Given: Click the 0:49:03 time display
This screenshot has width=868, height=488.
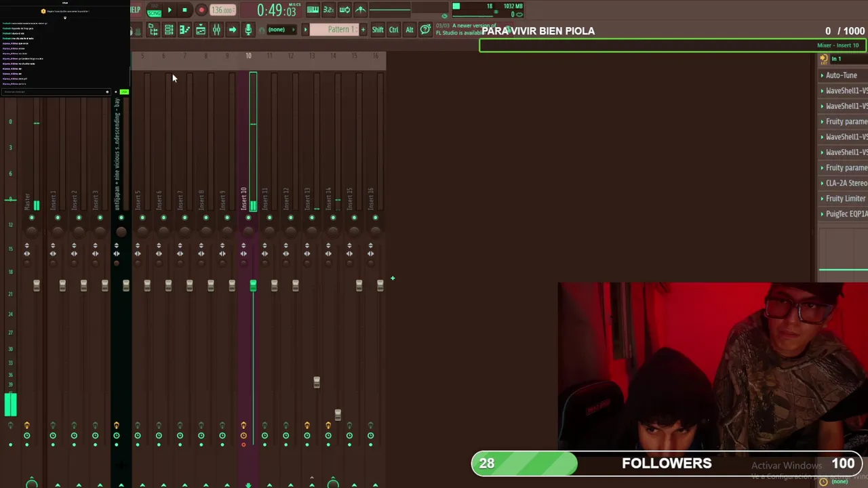Looking at the screenshot, I should pyautogui.click(x=276, y=10).
